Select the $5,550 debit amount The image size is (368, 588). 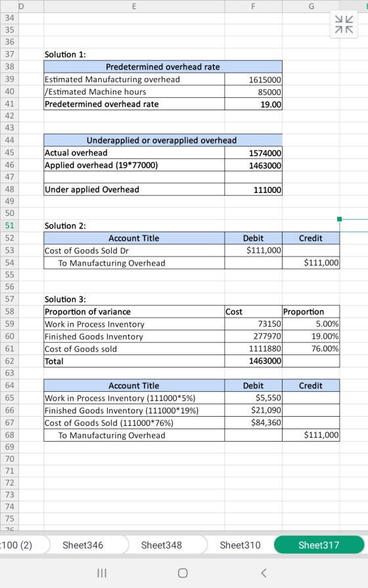[x=254, y=398]
